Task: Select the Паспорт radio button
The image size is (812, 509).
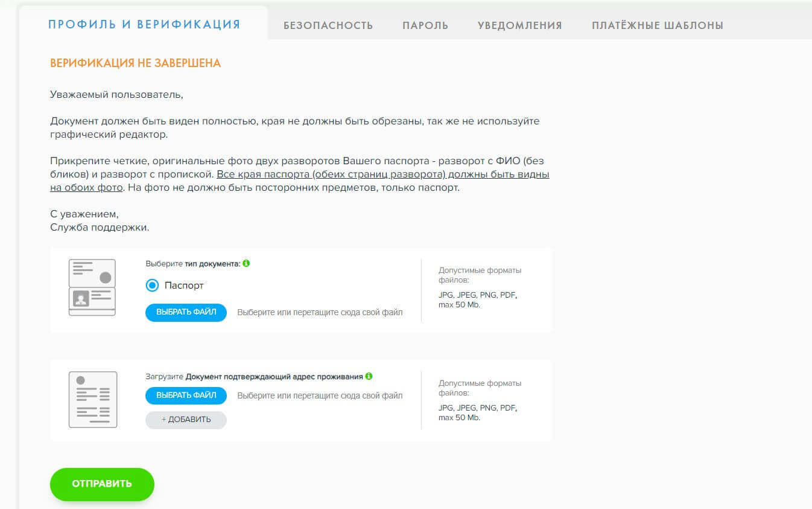Action: pyautogui.click(x=153, y=286)
